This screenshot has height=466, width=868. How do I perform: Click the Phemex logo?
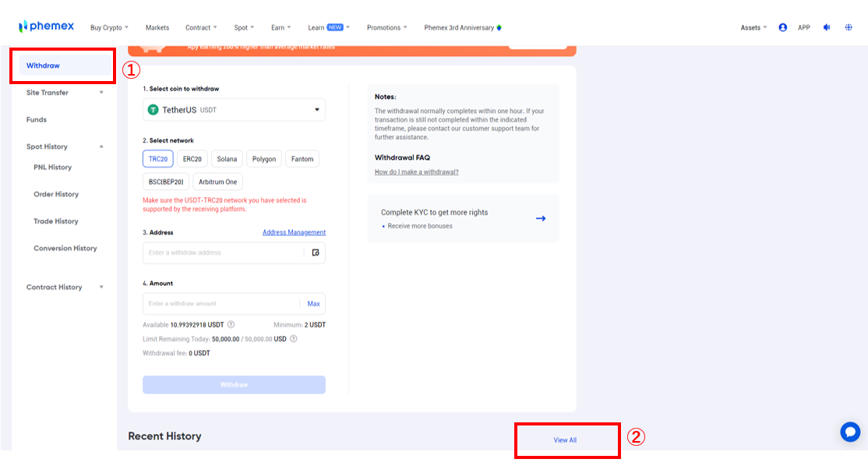pos(46,26)
